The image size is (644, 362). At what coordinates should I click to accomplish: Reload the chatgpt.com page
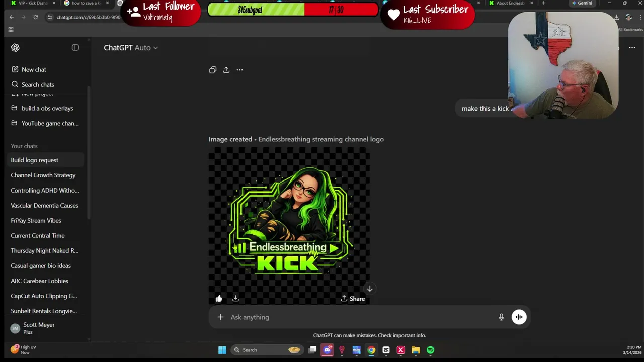[x=36, y=17]
